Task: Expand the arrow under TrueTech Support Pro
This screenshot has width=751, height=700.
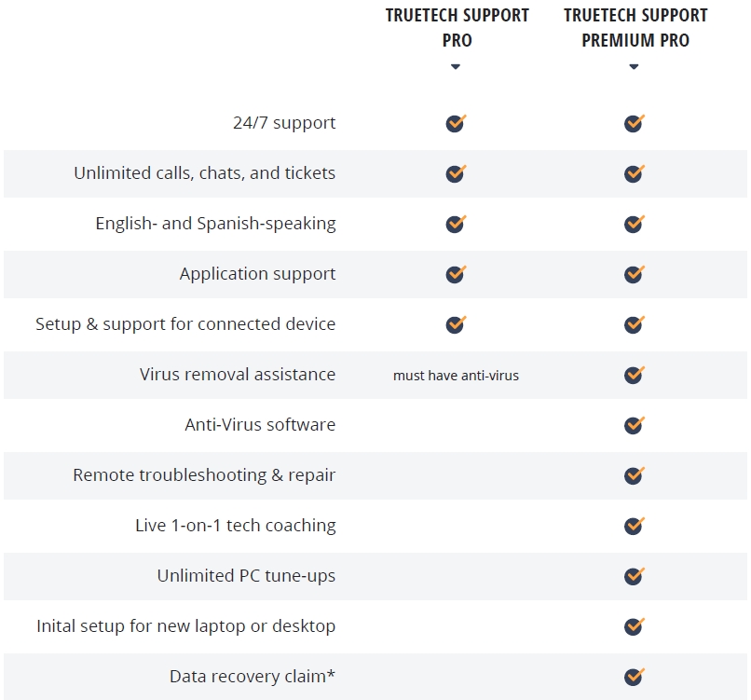Action: 456,66
